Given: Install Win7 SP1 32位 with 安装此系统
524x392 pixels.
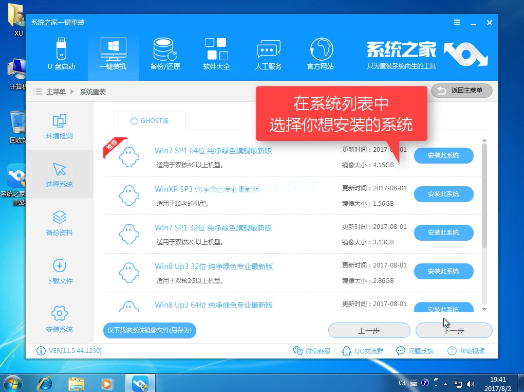Looking at the screenshot, I should [x=444, y=233].
